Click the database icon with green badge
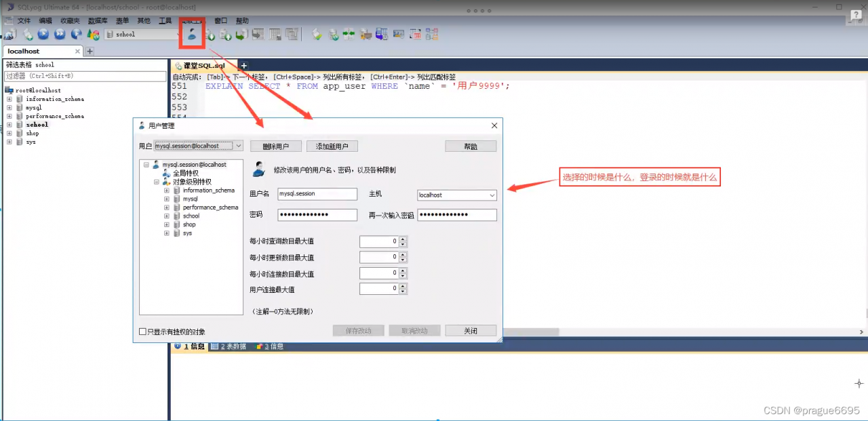868x421 pixels. coord(334,35)
